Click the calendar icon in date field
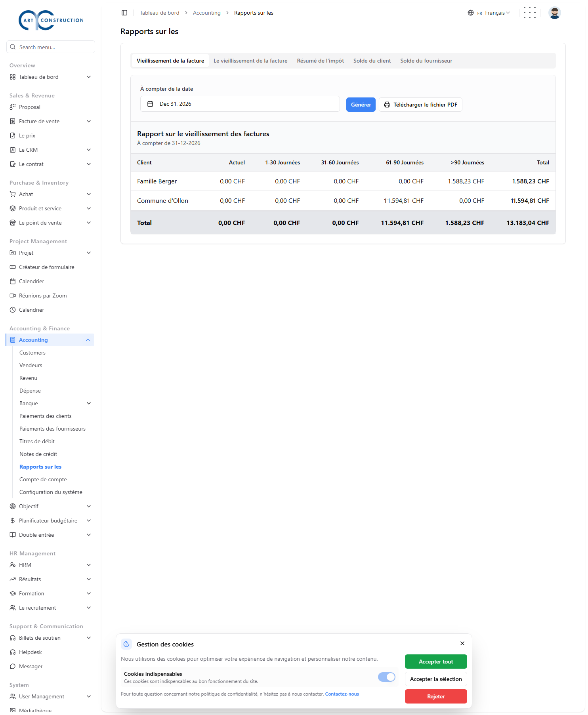Viewport: 588px width, 715px height. pos(150,104)
